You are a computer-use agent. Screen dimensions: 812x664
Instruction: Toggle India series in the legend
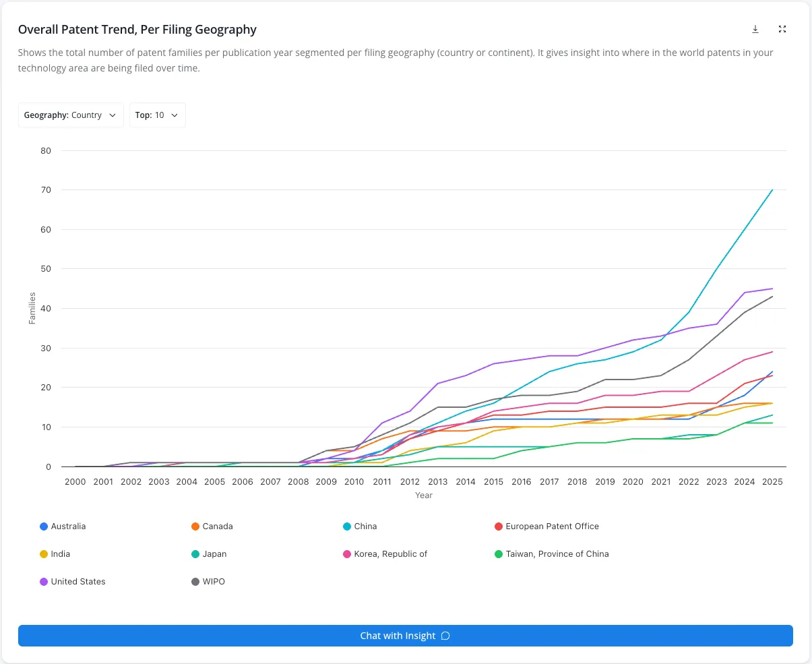55,554
